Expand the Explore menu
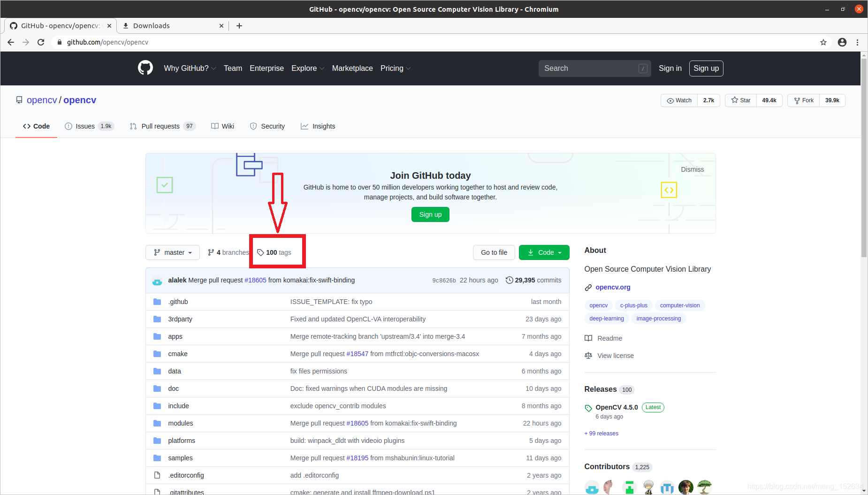868x495 pixels. (x=308, y=69)
